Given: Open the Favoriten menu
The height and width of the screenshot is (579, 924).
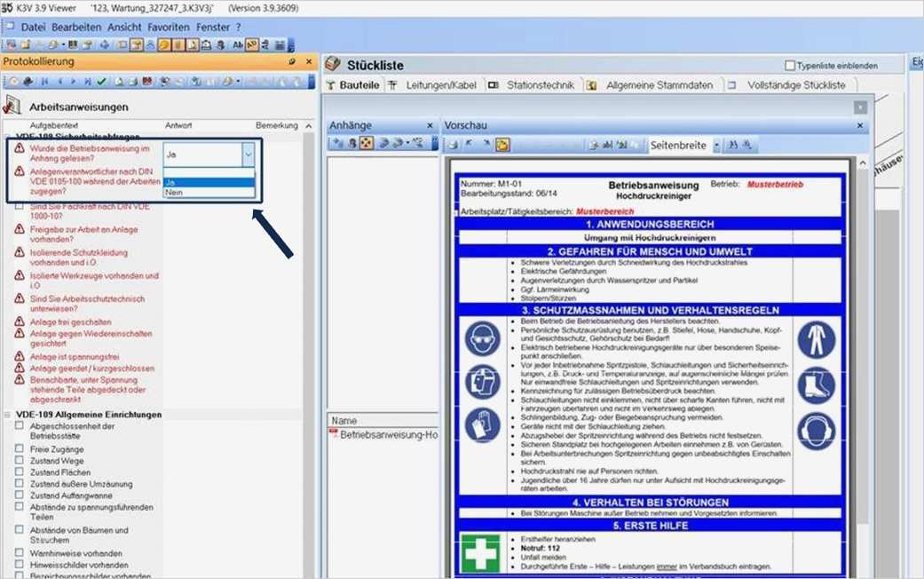Looking at the screenshot, I should point(169,28).
